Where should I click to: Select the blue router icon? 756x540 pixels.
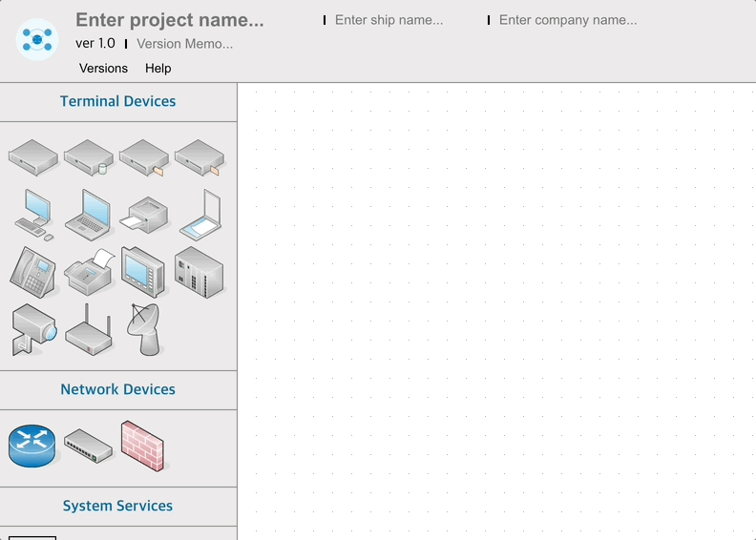[32, 446]
